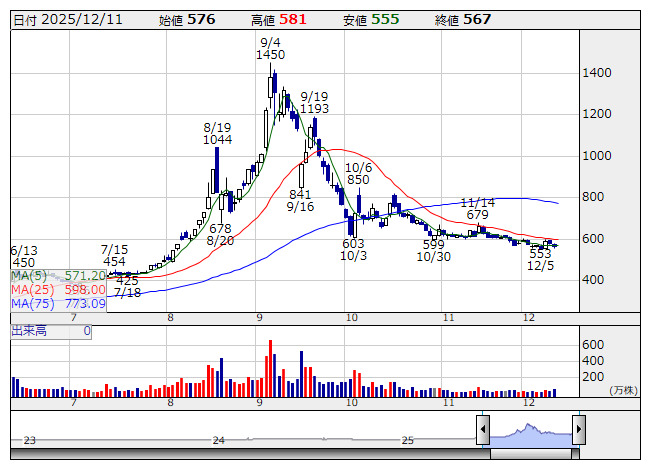Click the 11/14 679 high label

coord(477,208)
